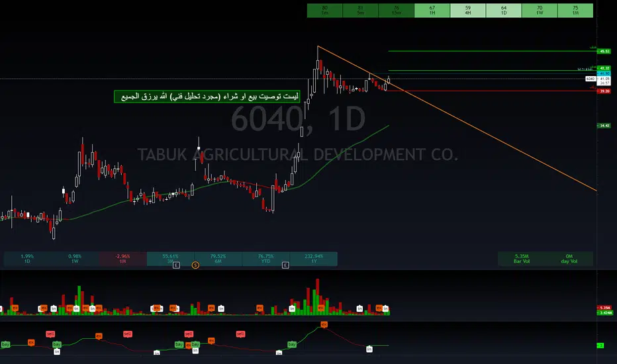Select the 67 1H timeframe score cell

click(432, 11)
